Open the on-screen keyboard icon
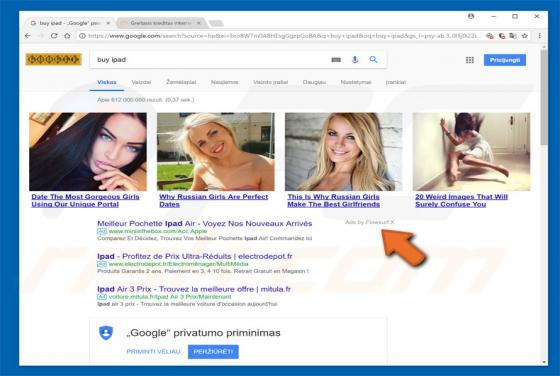This screenshot has height=376, width=560. 336,60
